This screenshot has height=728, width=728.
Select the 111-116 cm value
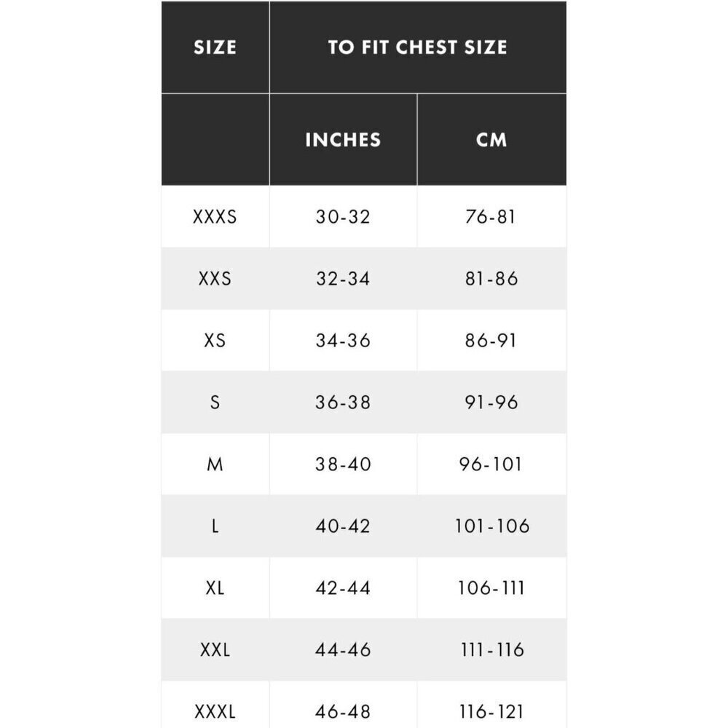click(x=492, y=649)
